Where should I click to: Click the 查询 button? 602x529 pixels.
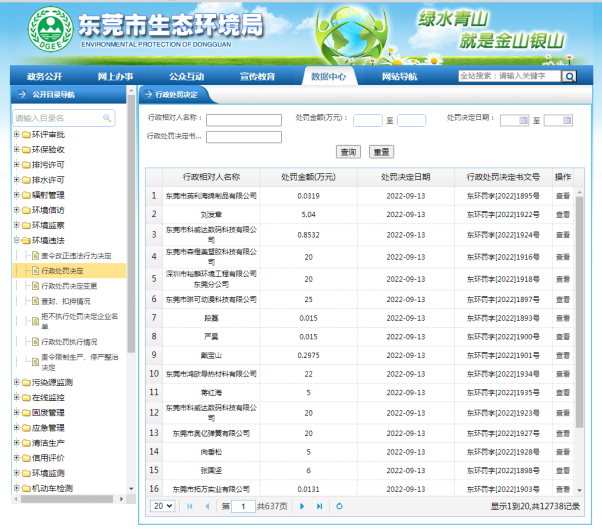348,152
